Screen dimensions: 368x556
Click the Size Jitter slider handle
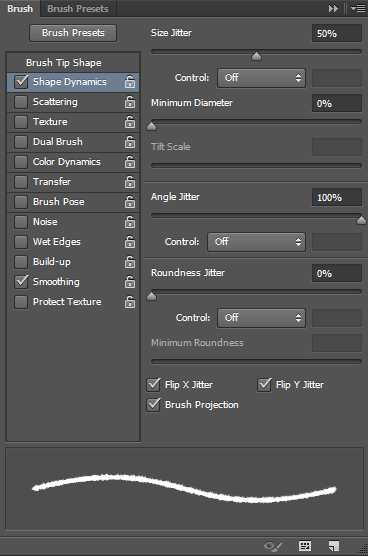(x=256, y=56)
